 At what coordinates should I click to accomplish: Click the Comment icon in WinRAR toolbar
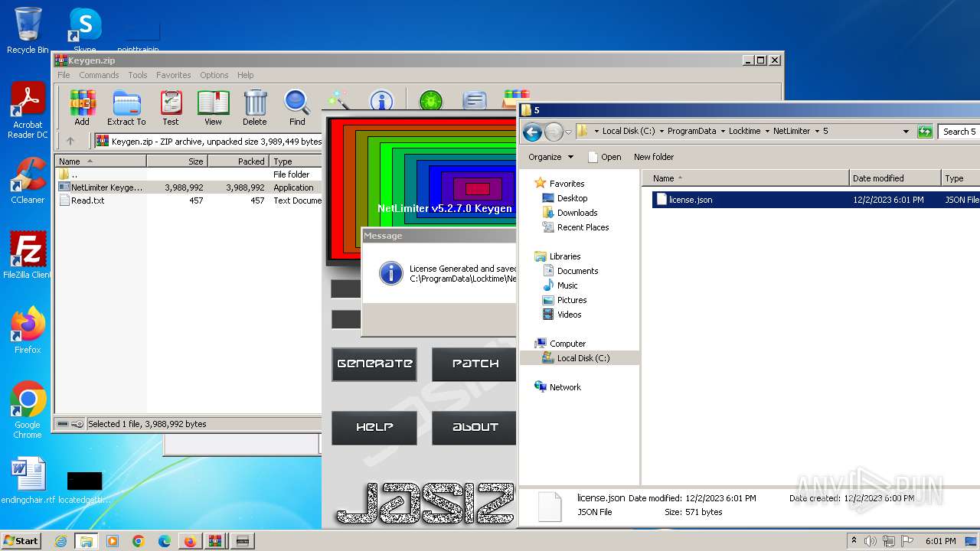(475, 101)
